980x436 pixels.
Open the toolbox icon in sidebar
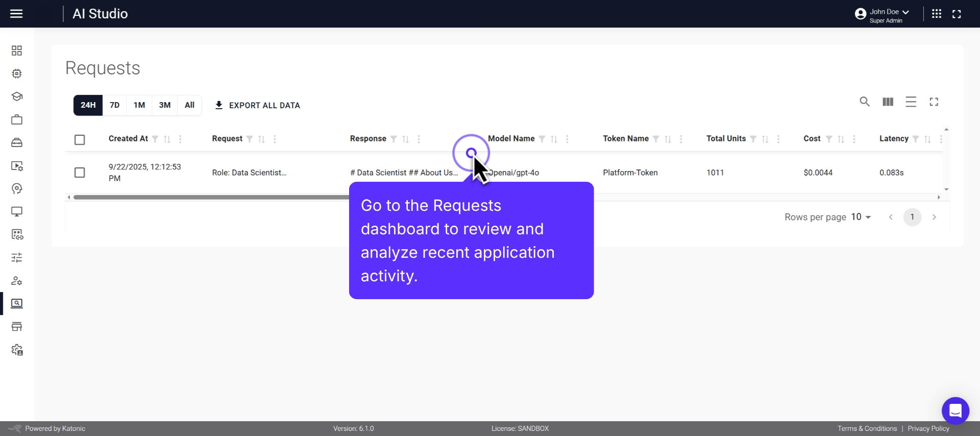pyautogui.click(x=17, y=143)
